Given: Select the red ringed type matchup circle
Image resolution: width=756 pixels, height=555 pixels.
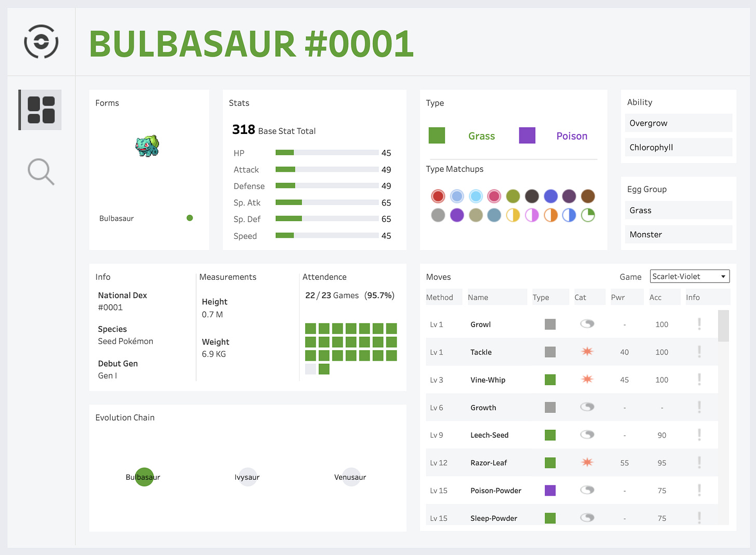Looking at the screenshot, I should (438, 196).
